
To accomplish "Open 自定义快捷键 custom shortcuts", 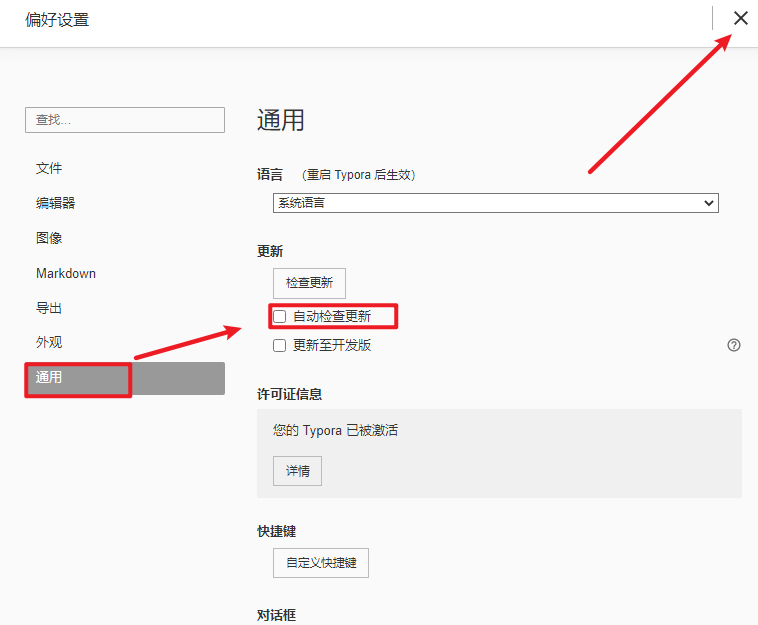I will 321,563.
